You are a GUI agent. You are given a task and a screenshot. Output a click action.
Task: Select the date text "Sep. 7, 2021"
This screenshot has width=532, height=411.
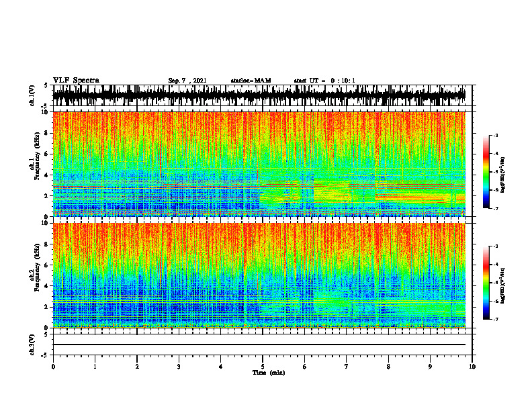click(187, 81)
